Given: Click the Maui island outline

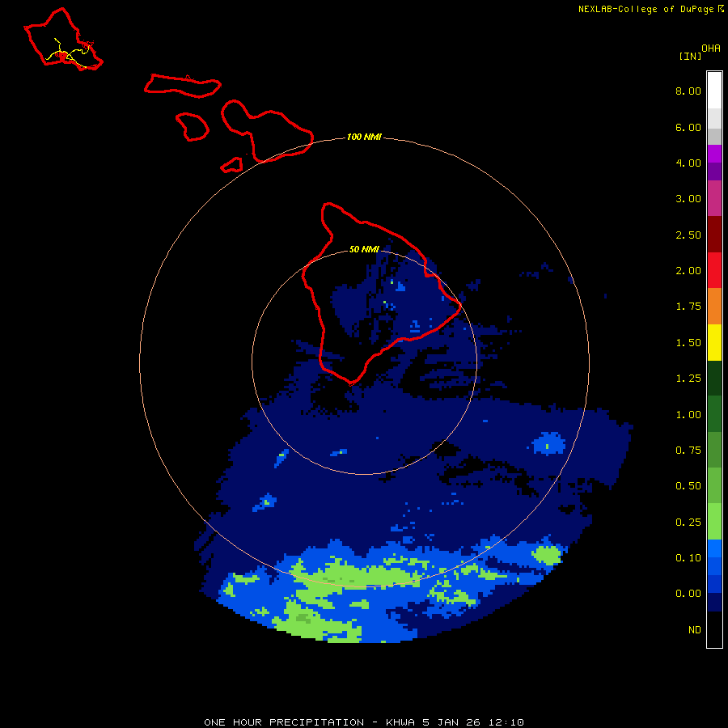Looking at the screenshot, I should coord(268,130).
